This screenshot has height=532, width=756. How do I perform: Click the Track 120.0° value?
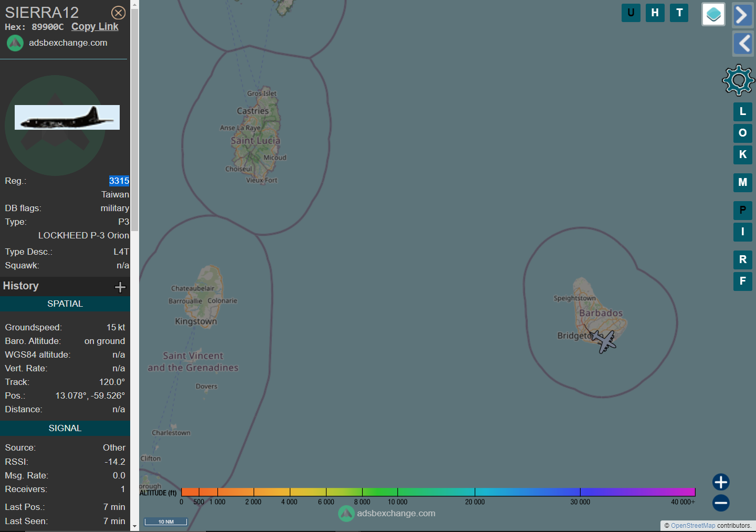[112, 382]
